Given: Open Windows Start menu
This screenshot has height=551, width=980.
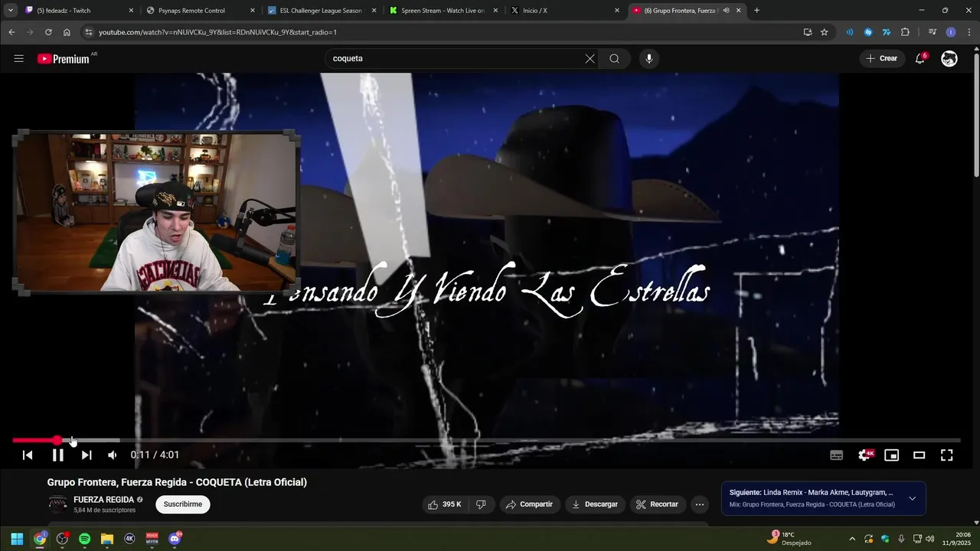Looking at the screenshot, I should (x=17, y=539).
